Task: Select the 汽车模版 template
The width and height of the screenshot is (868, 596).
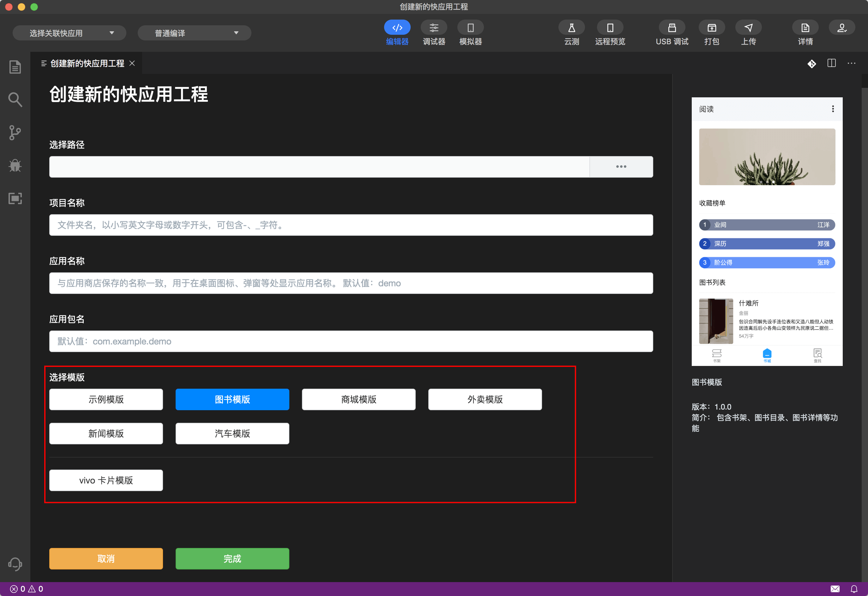Action: click(x=232, y=434)
